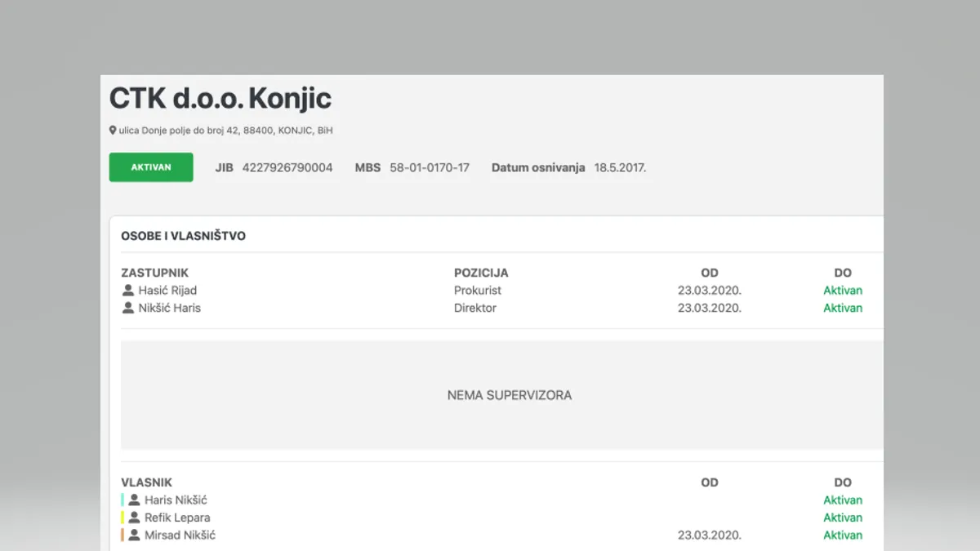980x551 pixels.
Task: Click person icon beside owner Haris Nikšić
Action: [x=134, y=500]
